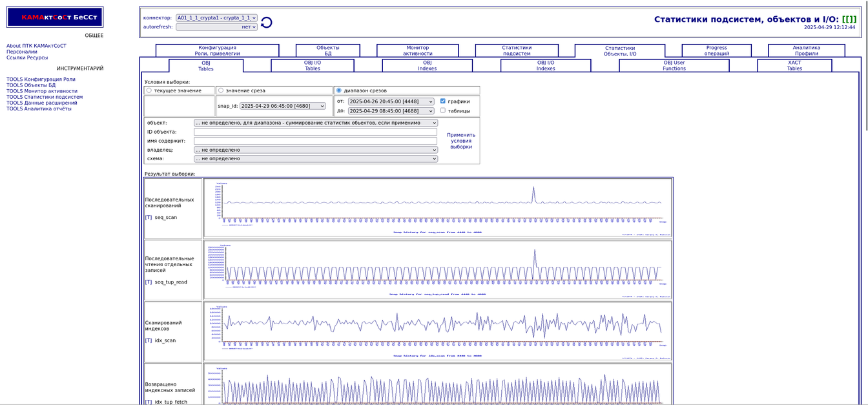Open the 'схема' dropdown
This screenshot has width=868, height=405.
[315, 158]
